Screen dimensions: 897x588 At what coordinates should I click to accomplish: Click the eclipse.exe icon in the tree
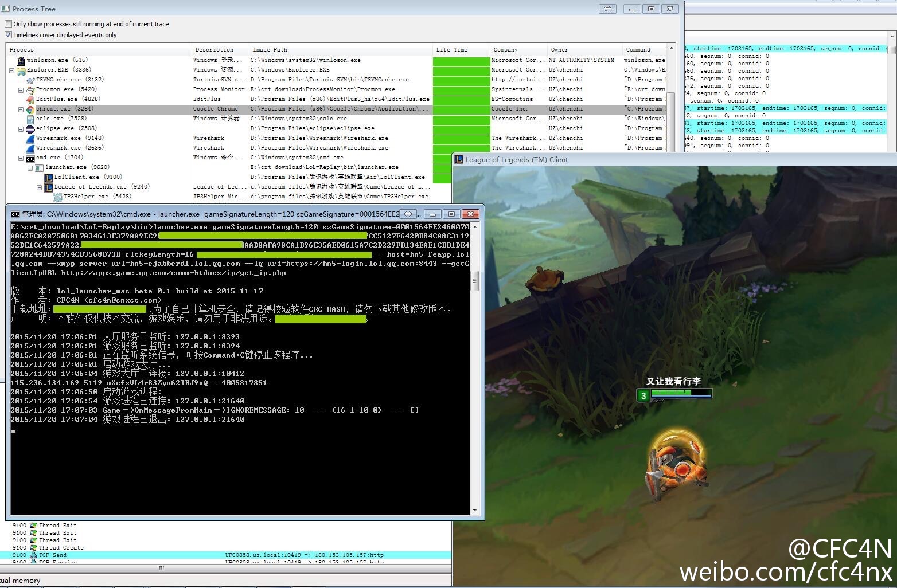pos(30,129)
